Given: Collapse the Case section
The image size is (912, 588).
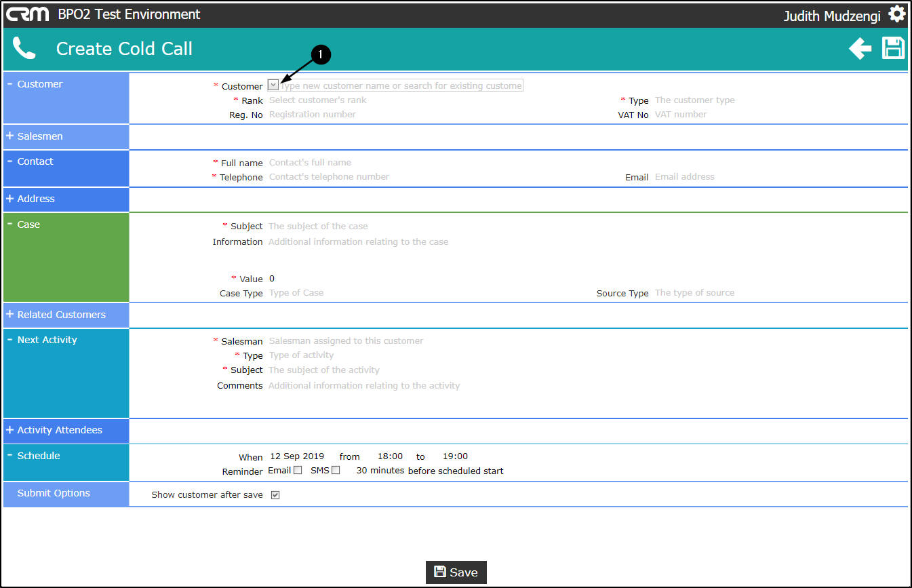Looking at the screenshot, I should coord(10,224).
